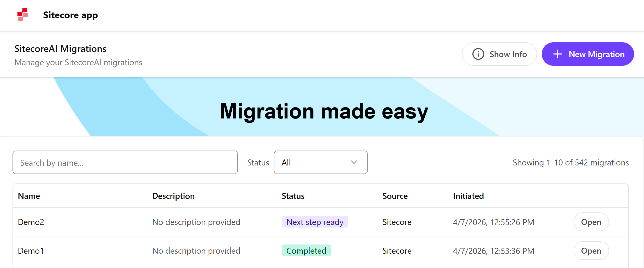Viewport: 644px width, 268px height.
Task: Click the Sitecore logo icon
Action: tap(23, 14)
